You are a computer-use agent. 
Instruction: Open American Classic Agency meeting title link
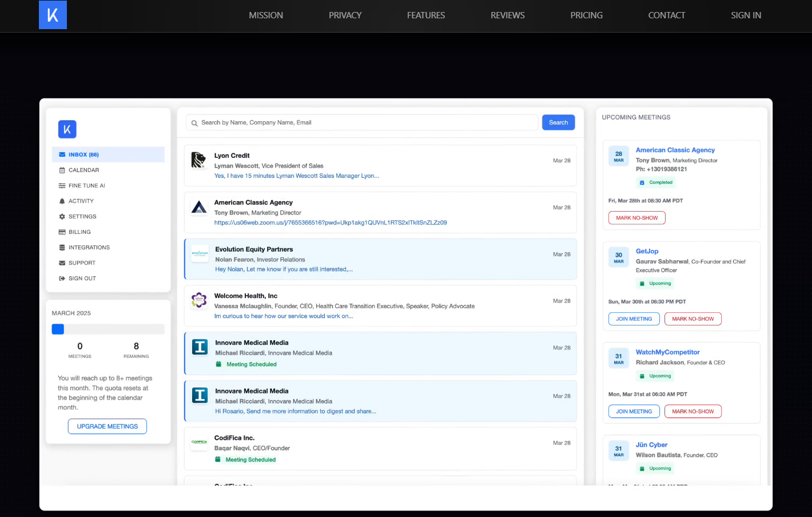675,150
